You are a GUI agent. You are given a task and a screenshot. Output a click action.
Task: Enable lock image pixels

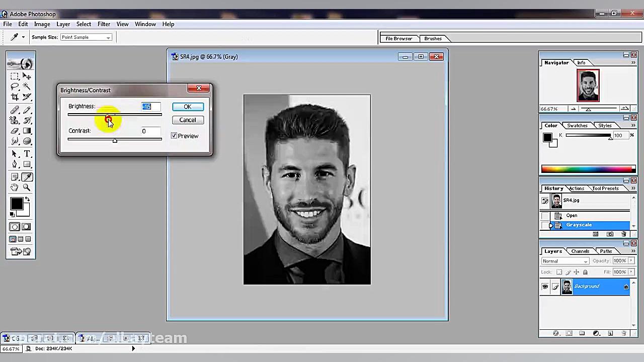568,272
